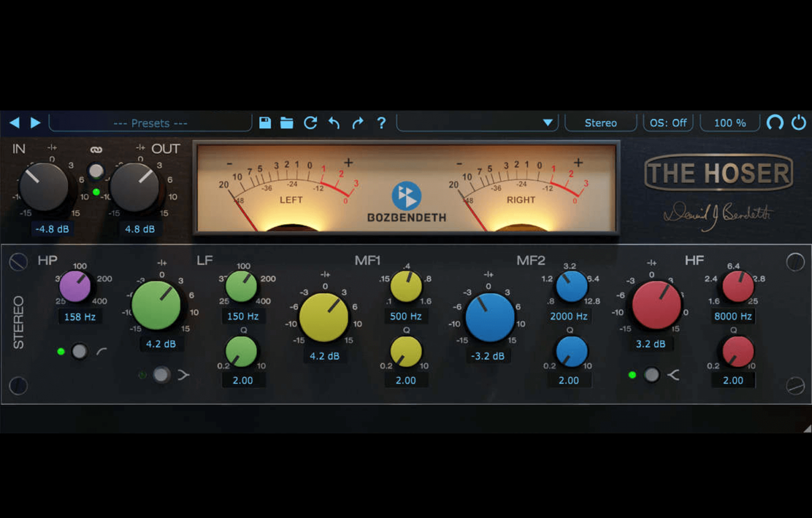Click the OS: Off oversampling button

click(x=668, y=123)
